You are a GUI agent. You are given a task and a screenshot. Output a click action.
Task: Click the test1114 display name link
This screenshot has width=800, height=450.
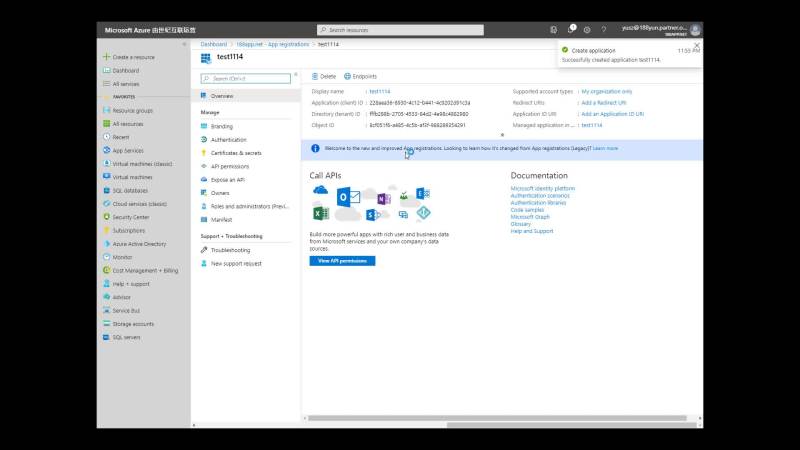pos(380,91)
